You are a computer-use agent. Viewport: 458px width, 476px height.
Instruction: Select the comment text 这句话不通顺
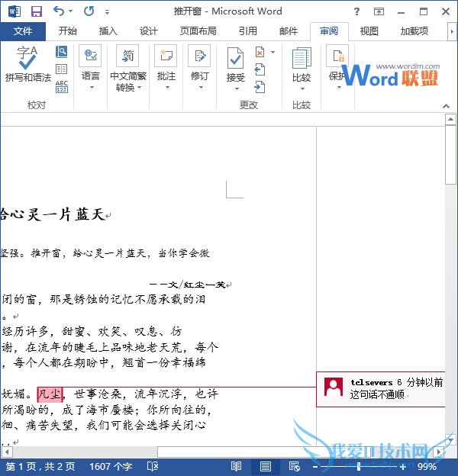pos(376,394)
